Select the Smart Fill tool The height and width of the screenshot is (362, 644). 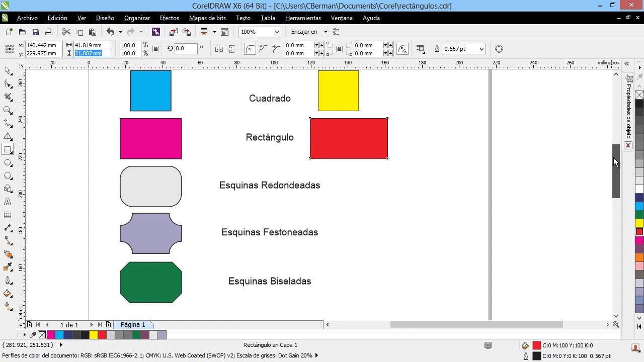tap(8, 136)
